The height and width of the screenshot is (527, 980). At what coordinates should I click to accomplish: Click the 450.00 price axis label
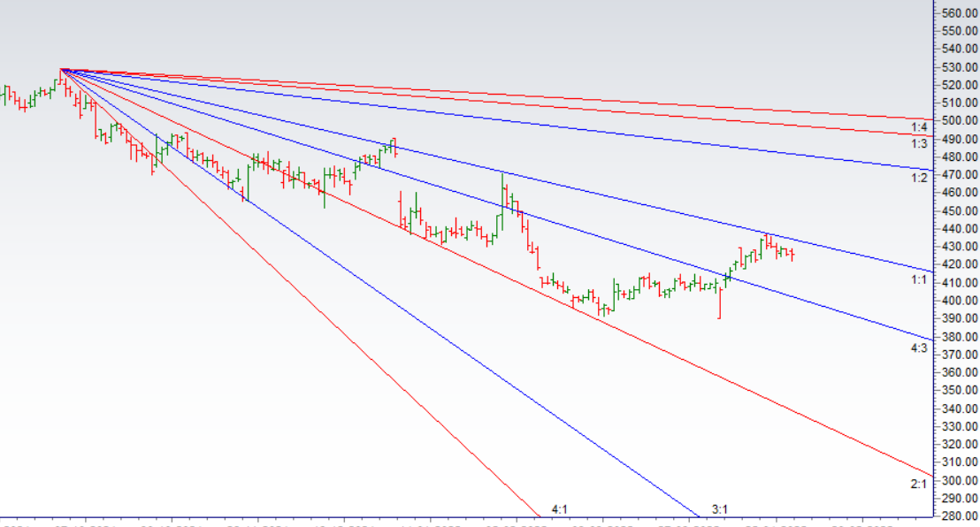click(960, 210)
